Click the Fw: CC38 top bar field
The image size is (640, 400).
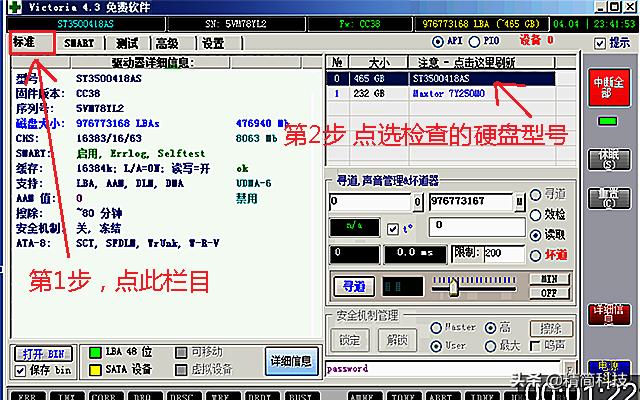(360, 24)
